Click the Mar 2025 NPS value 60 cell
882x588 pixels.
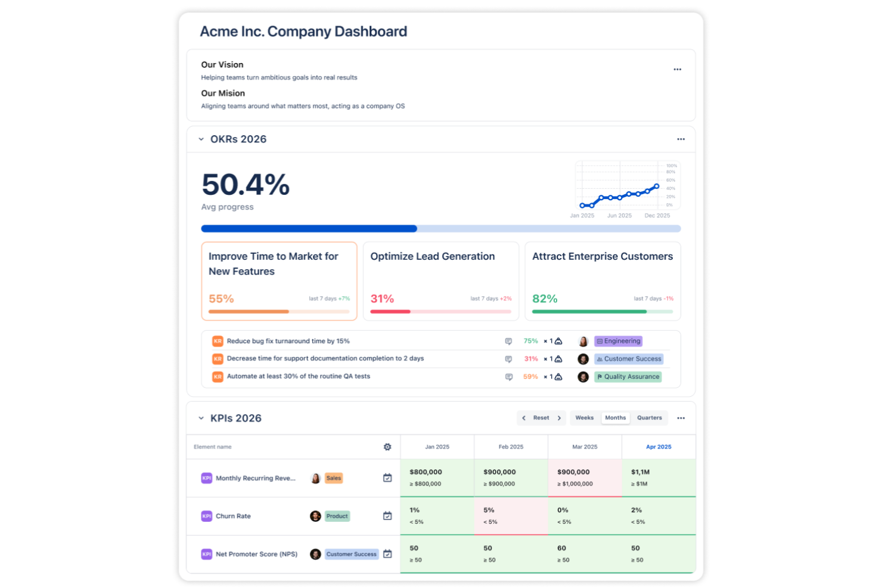click(x=585, y=554)
